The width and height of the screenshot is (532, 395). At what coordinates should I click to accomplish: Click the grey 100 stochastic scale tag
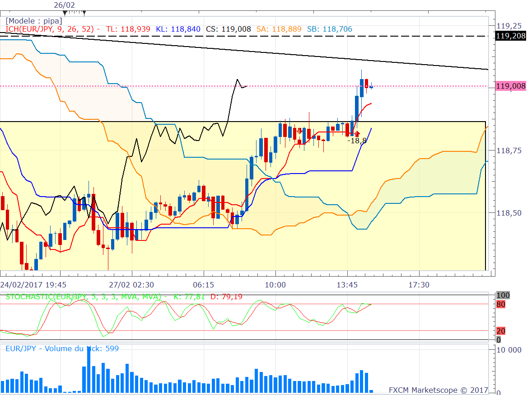click(x=503, y=295)
